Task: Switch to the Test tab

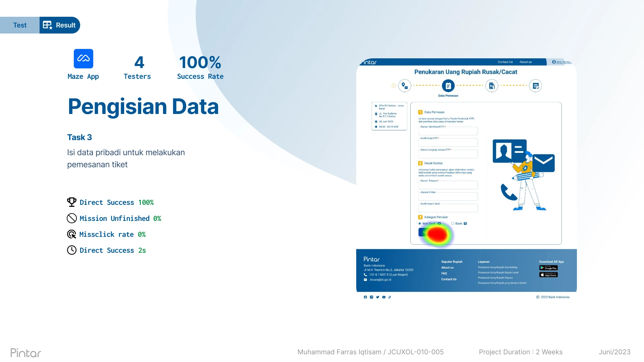Action: click(20, 25)
